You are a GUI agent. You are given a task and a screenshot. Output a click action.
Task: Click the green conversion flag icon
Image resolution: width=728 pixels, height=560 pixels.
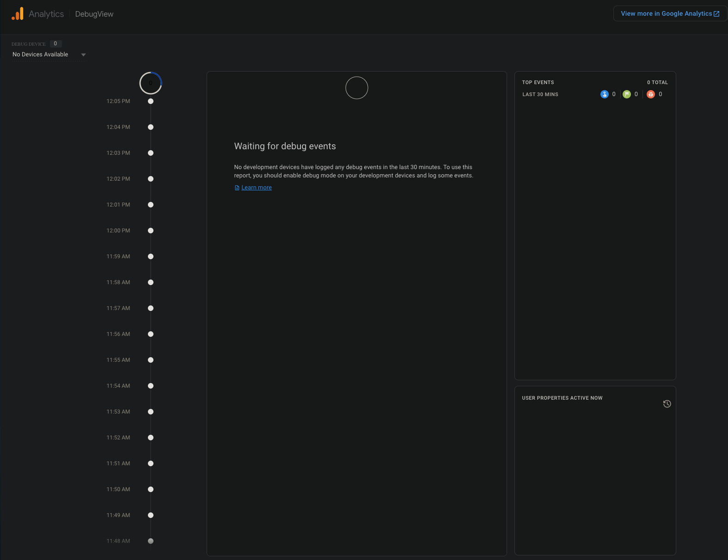click(627, 94)
